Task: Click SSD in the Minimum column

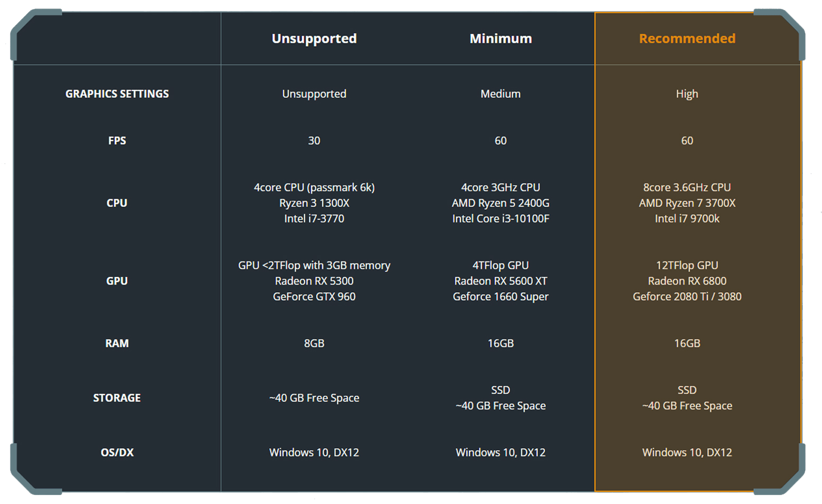Action: click(x=500, y=390)
